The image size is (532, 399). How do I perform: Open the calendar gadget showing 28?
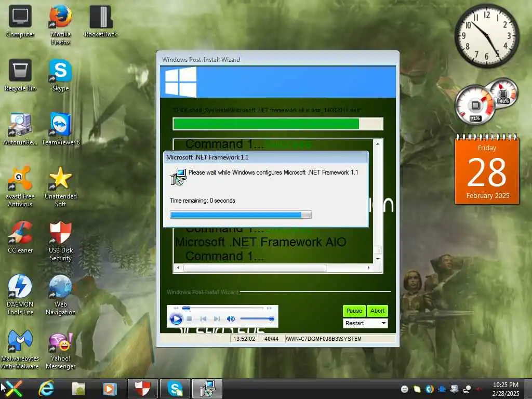click(x=487, y=169)
